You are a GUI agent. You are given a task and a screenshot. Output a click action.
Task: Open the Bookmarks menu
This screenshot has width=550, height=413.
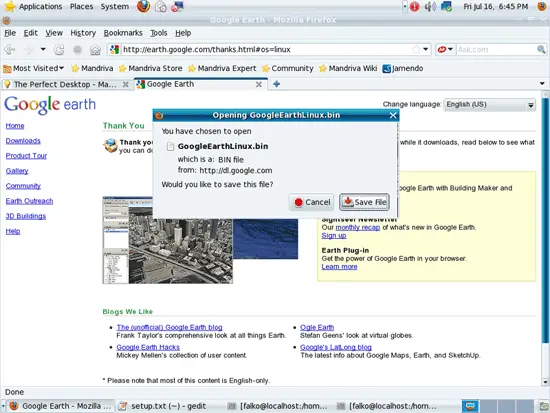pos(123,33)
